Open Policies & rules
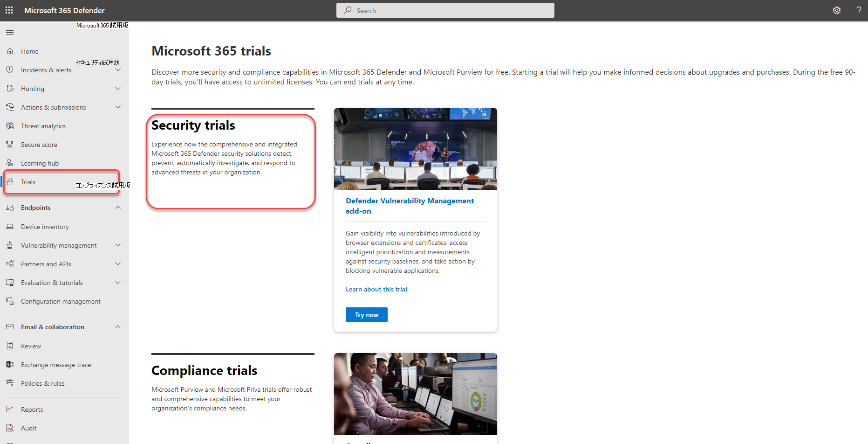This screenshot has width=868, height=444. [43, 383]
